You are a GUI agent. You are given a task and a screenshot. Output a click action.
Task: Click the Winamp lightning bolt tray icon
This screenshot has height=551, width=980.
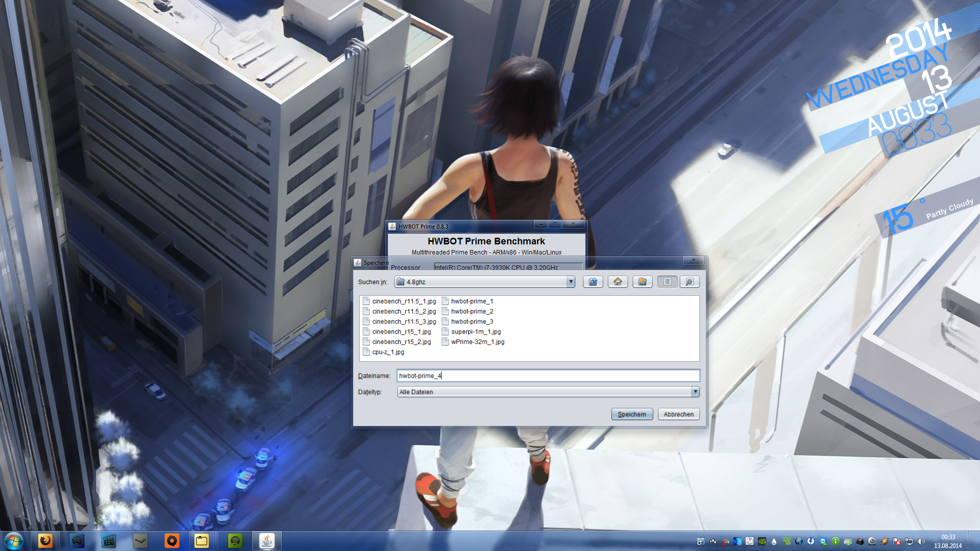pyautogui.click(x=884, y=541)
